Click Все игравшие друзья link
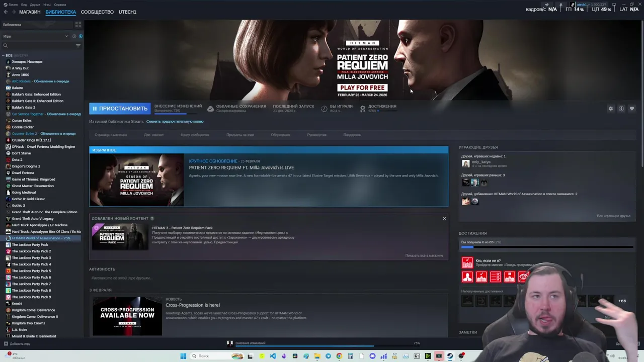This screenshot has height=362, width=644. 613,216
